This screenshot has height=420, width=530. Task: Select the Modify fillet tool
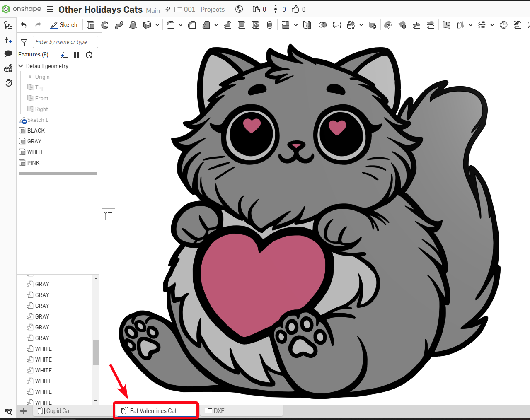388,25
